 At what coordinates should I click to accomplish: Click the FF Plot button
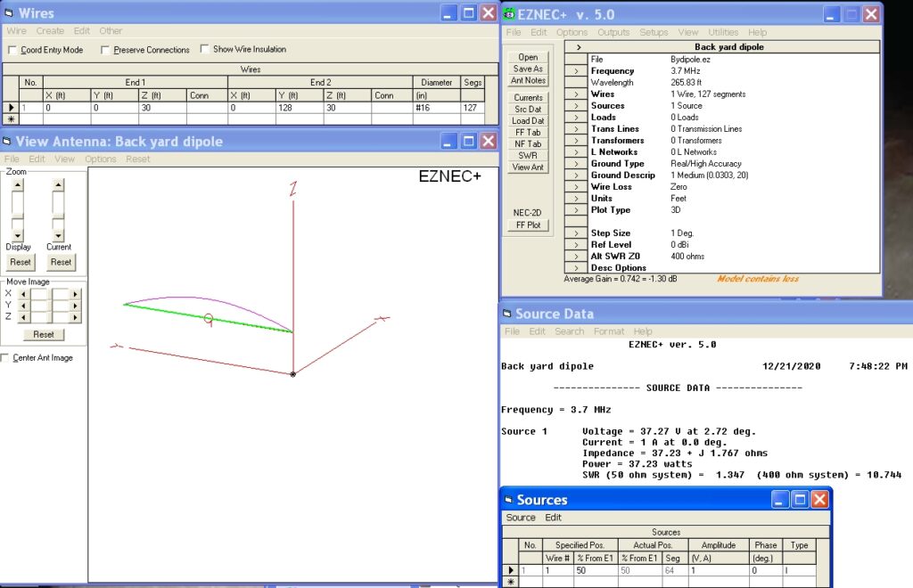528,225
